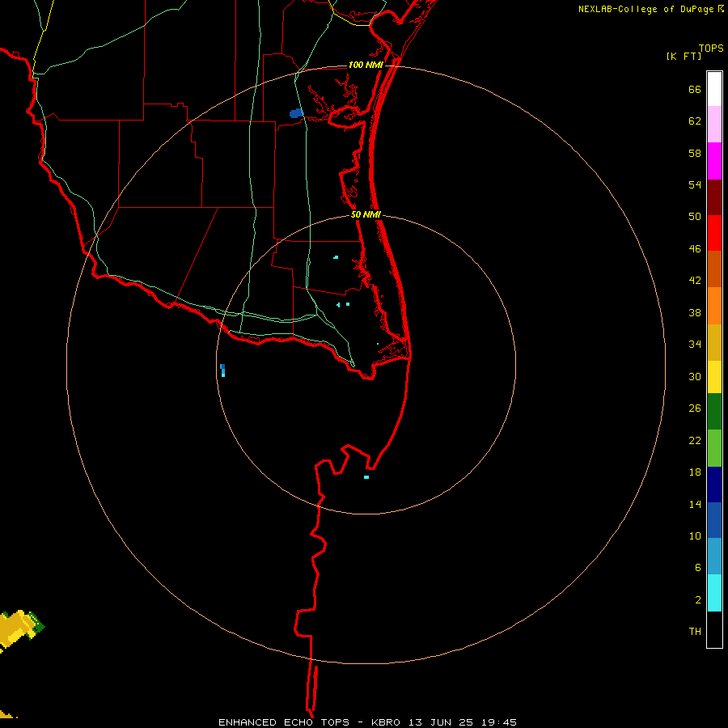Click the bright red legend swatch
Image resolution: width=728 pixels, height=728 pixels.
click(714, 233)
